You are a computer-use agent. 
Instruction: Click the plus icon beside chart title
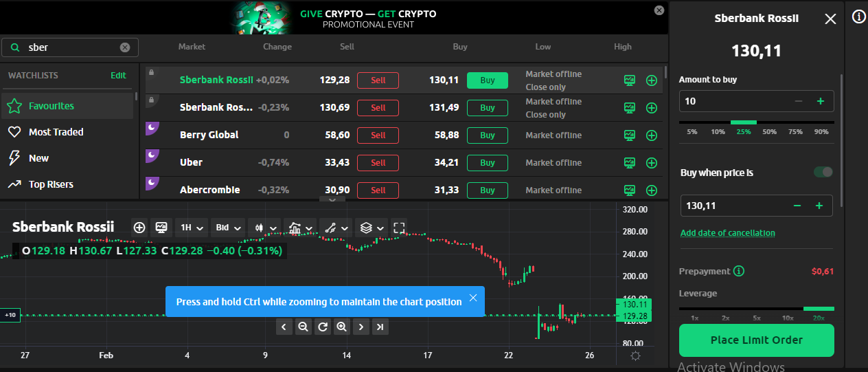[139, 227]
